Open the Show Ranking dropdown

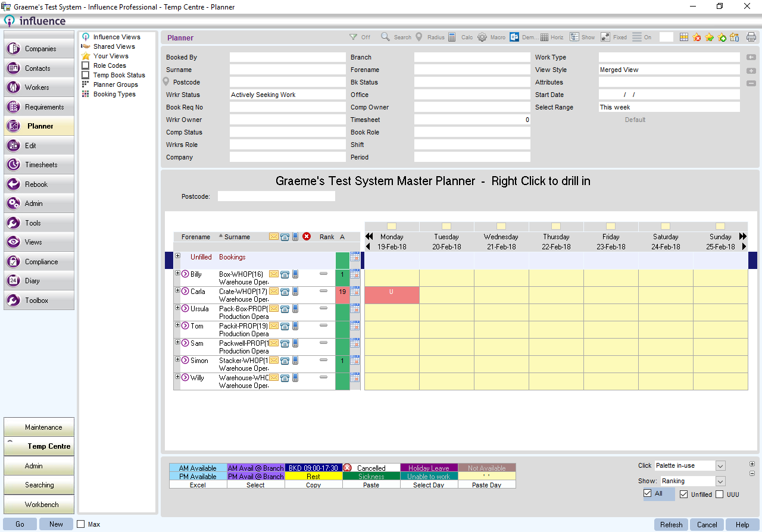click(x=720, y=481)
